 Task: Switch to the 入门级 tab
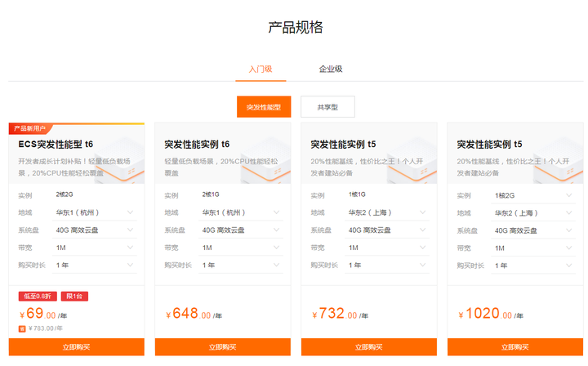point(261,69)
